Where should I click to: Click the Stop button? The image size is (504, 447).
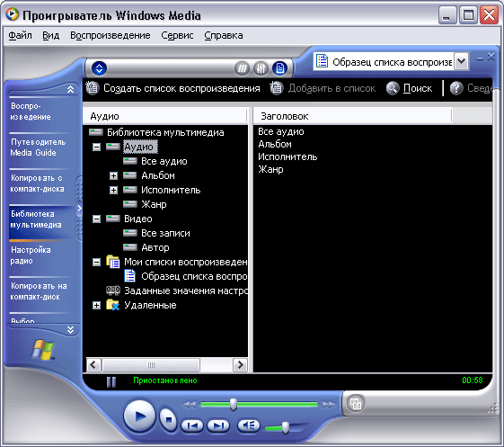click(x=168, y=419)
